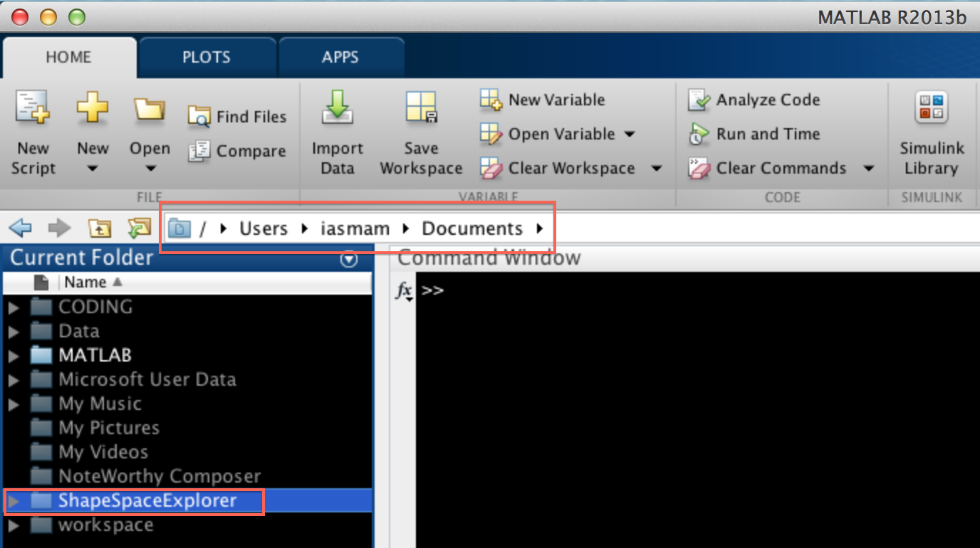
Task: Switch to the PLOTS tab
Action: pos(207,57)
